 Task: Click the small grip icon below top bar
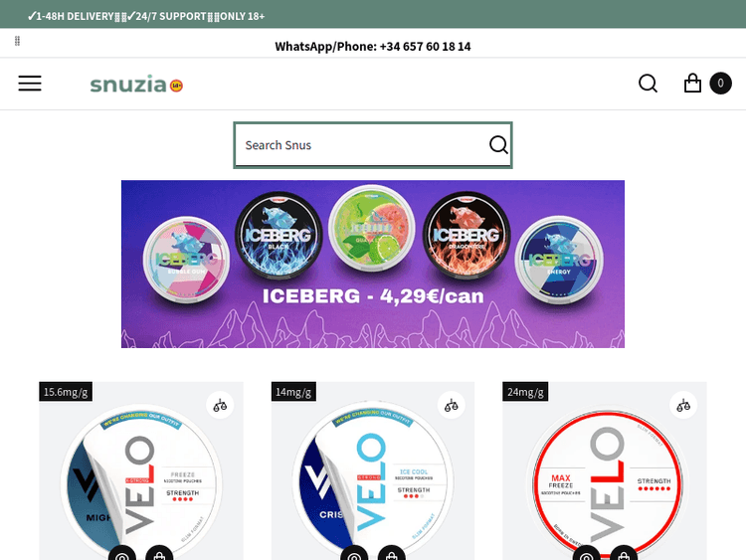coord(17,41)
